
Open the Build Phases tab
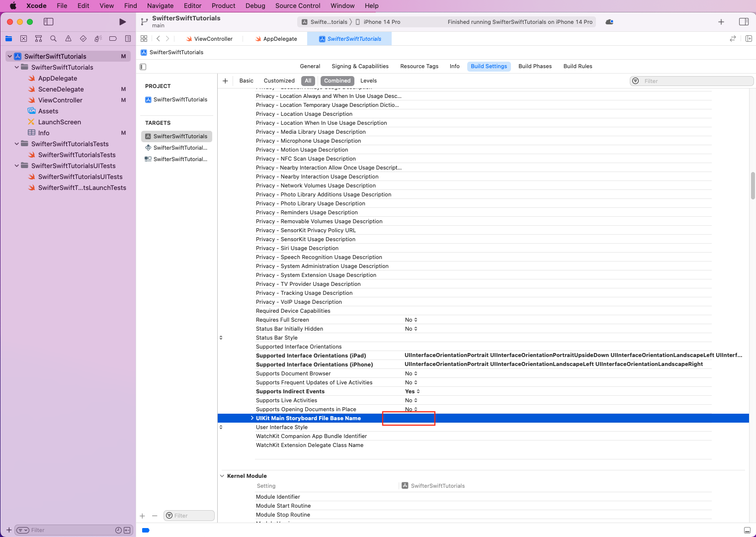click(535, 66)
